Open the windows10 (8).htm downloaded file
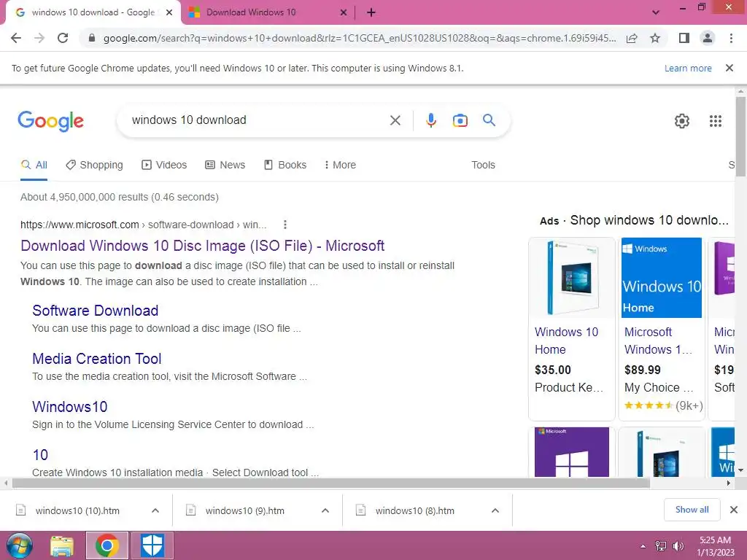 coord(414,510)
